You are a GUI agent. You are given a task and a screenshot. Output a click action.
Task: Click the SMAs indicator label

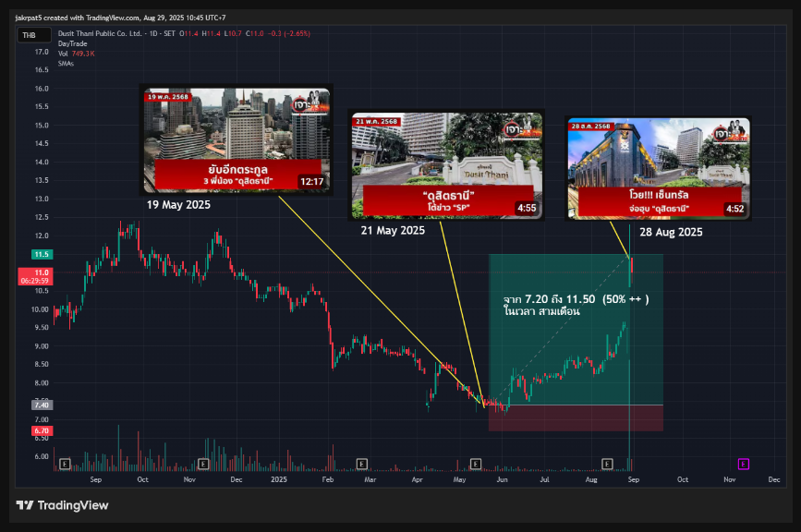(x=66, y=63)
